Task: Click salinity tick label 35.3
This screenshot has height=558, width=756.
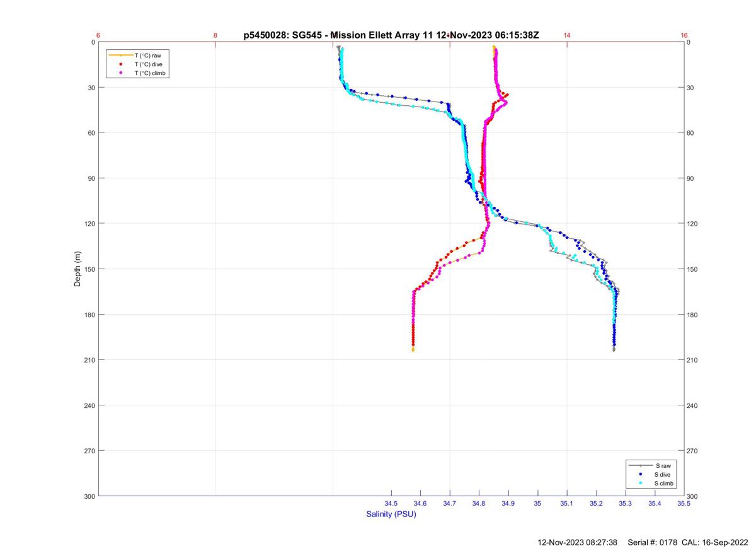Action: coord(626,503)
